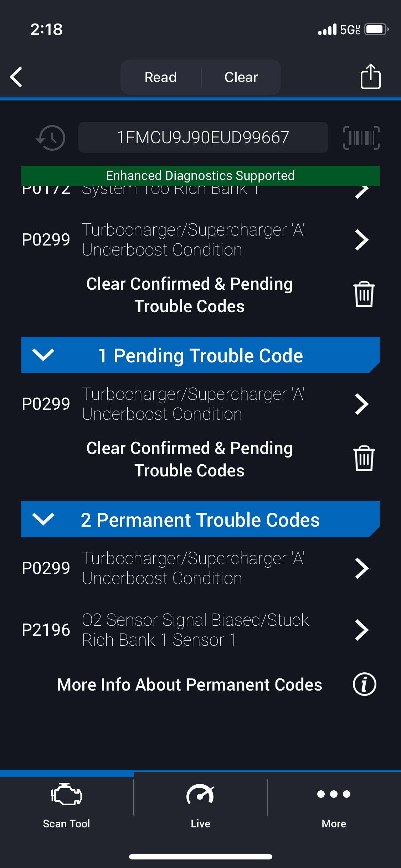The height and width of the screenshot is (868, 401).
Task: Tap Enhanced Diagnostics Supported banner
Action: click(x=200, y=175)
